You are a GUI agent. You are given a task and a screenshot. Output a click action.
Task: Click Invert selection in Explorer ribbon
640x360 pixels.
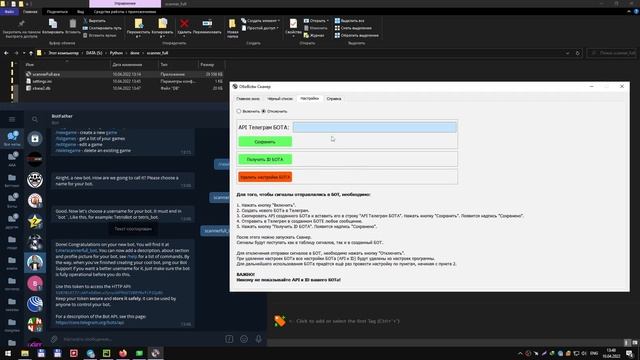point(356,36)
